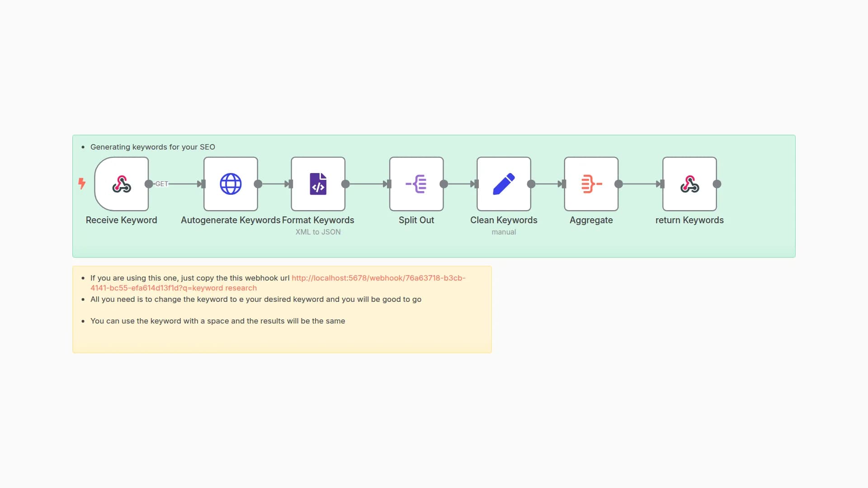Viewport: 868px width, 488px height.
Task: Click the 'XML to JSON' subtitle
Action: 318,232
